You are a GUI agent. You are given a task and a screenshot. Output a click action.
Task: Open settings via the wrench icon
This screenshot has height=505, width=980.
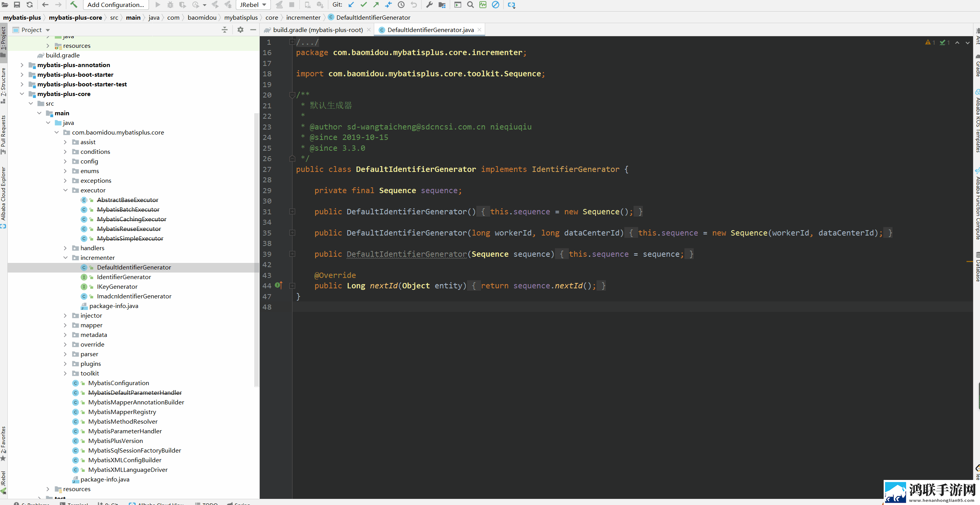tap(429, 5)
